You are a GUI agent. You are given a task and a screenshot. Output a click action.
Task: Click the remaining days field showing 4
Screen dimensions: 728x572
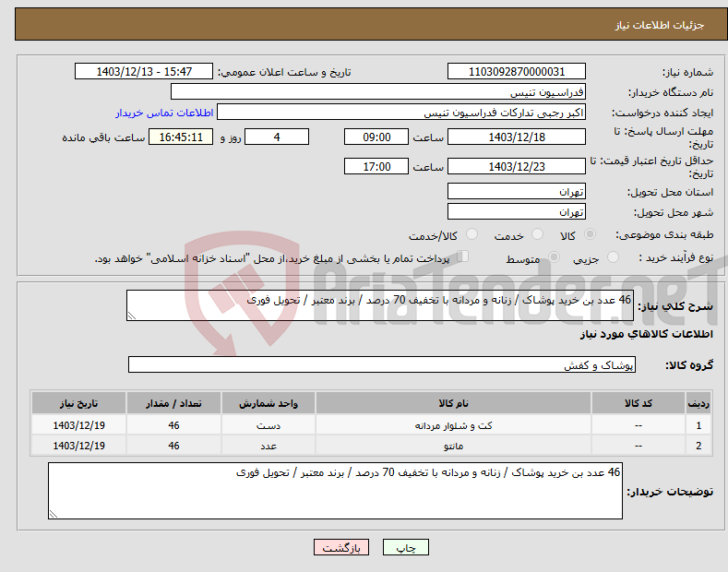[x=277, y=137]
